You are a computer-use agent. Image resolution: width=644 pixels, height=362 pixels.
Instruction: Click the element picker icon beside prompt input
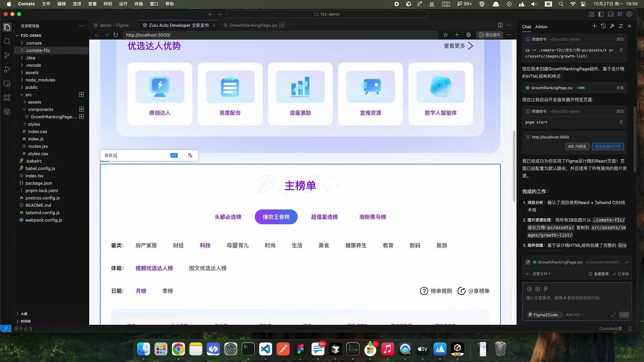[190, 155]
